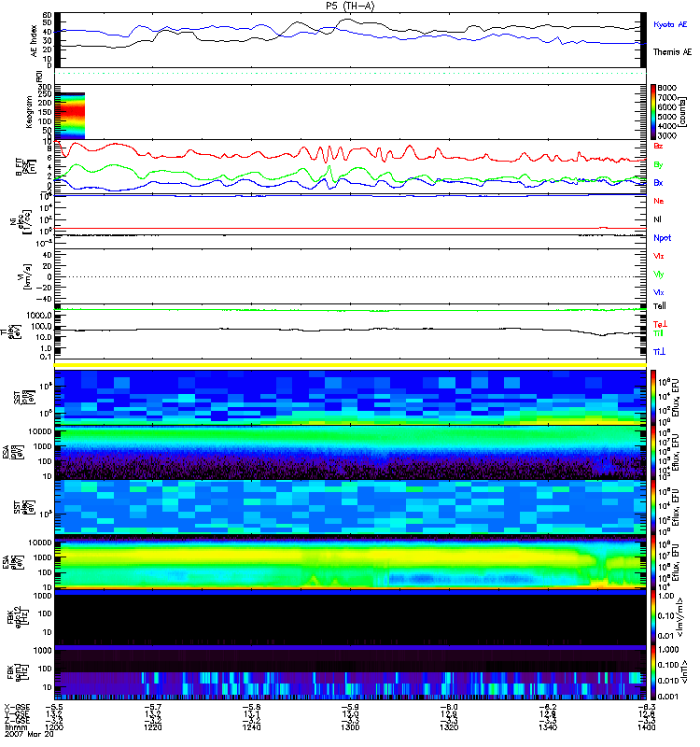The height and width of the screenshot is (747, 700).
Task: Click the AE Index axis label
Action: pyautogui.click(x=34, y=41)
